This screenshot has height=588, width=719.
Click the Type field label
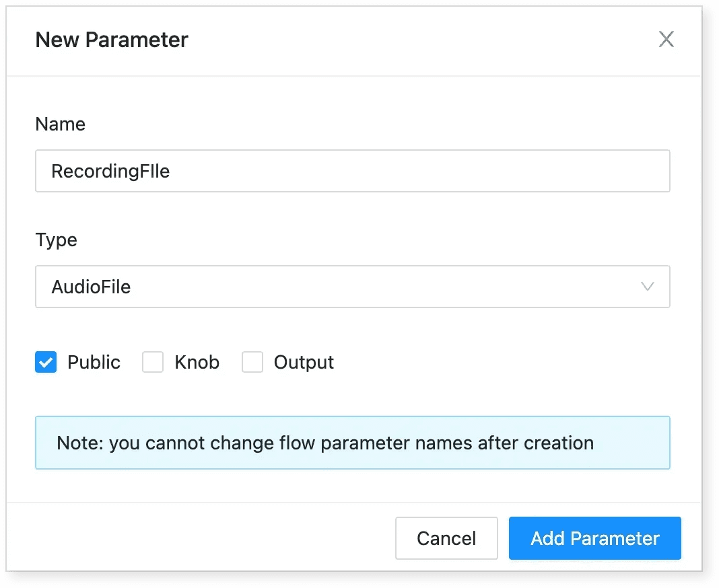(57, 240)
